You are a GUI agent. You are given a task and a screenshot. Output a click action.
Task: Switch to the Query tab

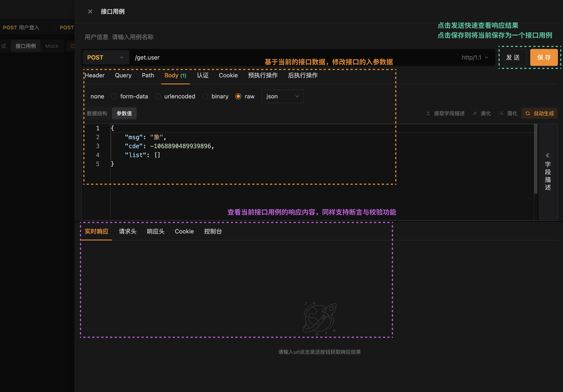(x=123, y=75)
